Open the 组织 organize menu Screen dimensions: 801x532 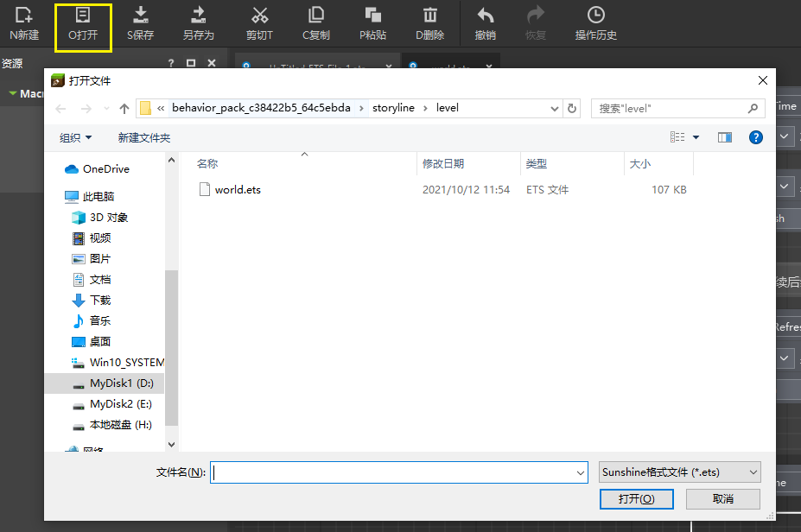click(76, 138)
